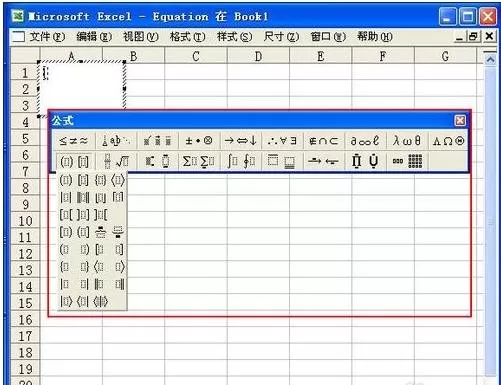Click the fence templates palette button
This screenshot has height=385, width=501.
click(74, 162)
